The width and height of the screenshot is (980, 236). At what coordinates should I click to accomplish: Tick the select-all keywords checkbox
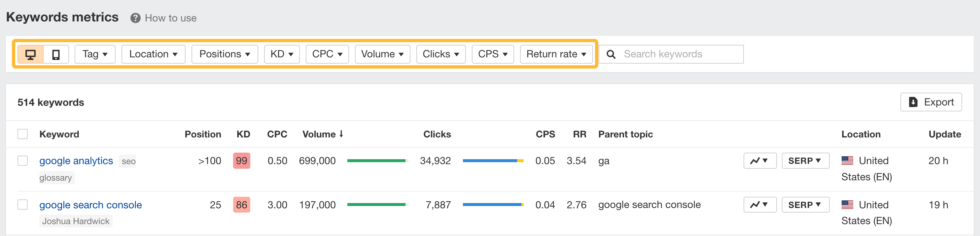tap(23, 134)
